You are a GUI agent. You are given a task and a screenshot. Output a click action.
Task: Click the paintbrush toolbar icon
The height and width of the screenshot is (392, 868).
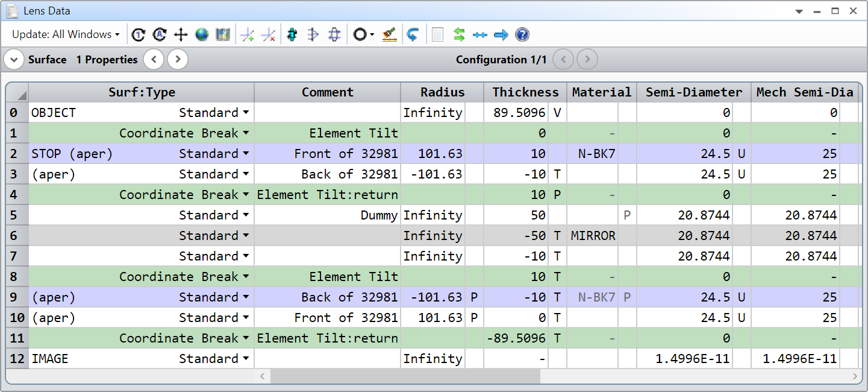pyautogui.click(x=390, y=35)
